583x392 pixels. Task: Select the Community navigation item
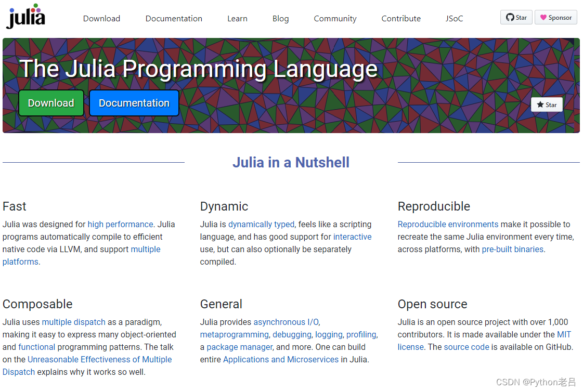pos(335,18)
